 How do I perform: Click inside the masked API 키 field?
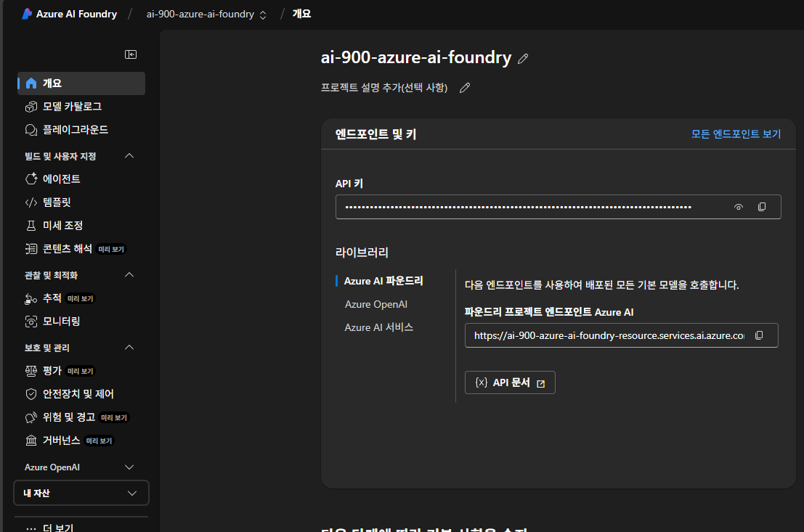[x=558, y=207]
